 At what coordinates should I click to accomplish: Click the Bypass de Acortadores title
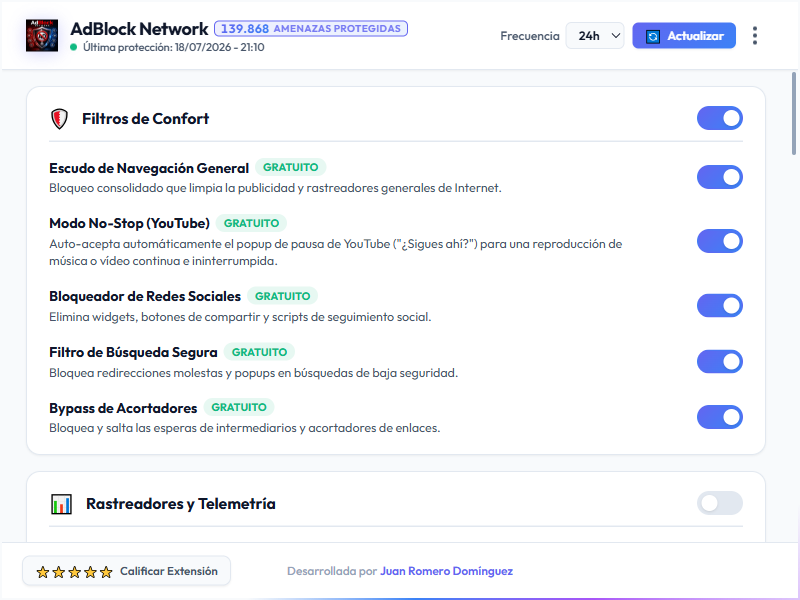coord(123,408)
